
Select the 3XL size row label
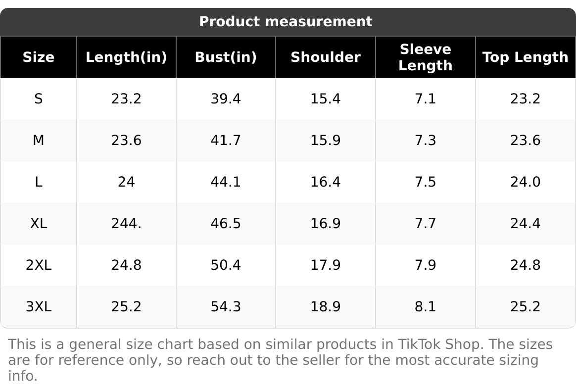point(39,307)
